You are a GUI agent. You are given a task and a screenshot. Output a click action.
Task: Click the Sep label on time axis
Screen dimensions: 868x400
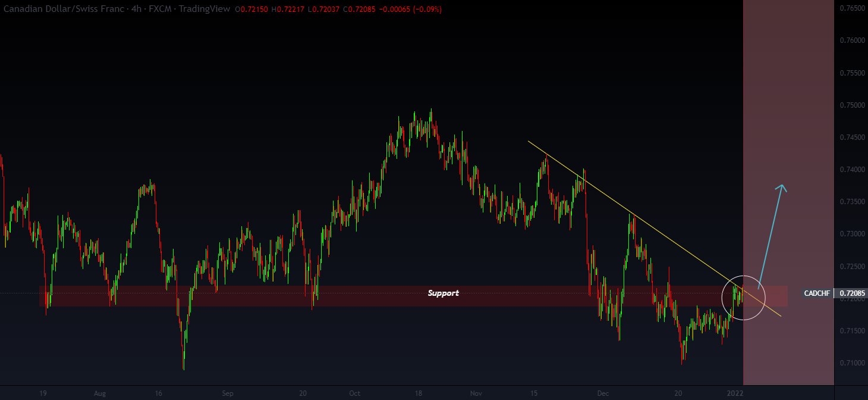point(228,393)
